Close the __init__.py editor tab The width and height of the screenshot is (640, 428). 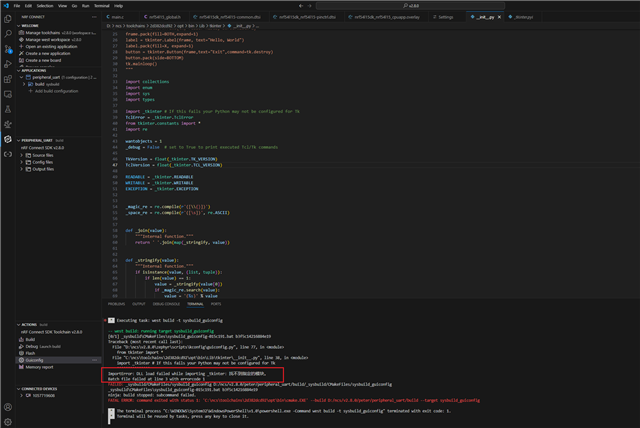[499, 17]
